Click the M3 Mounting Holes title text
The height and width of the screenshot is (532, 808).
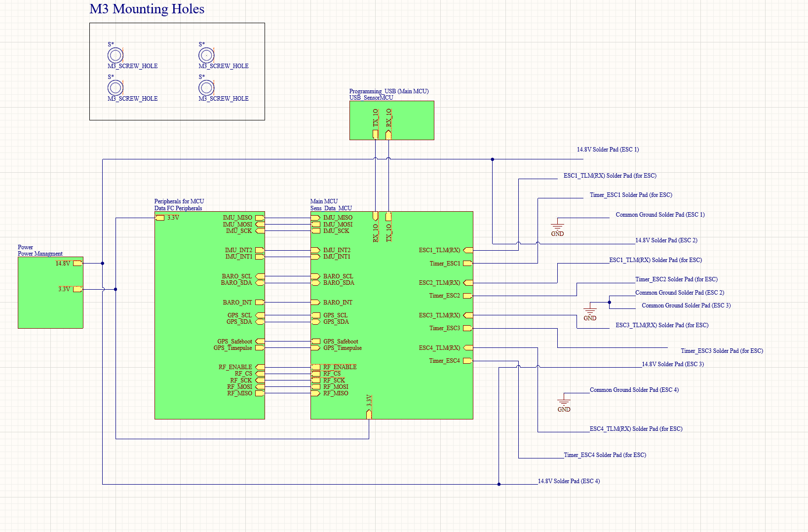(147, 9)
